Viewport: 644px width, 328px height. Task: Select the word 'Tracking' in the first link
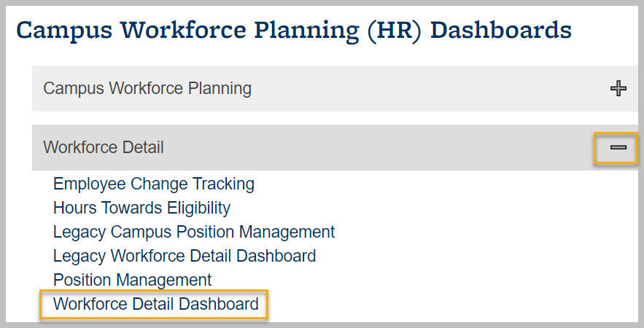(223, 184)
